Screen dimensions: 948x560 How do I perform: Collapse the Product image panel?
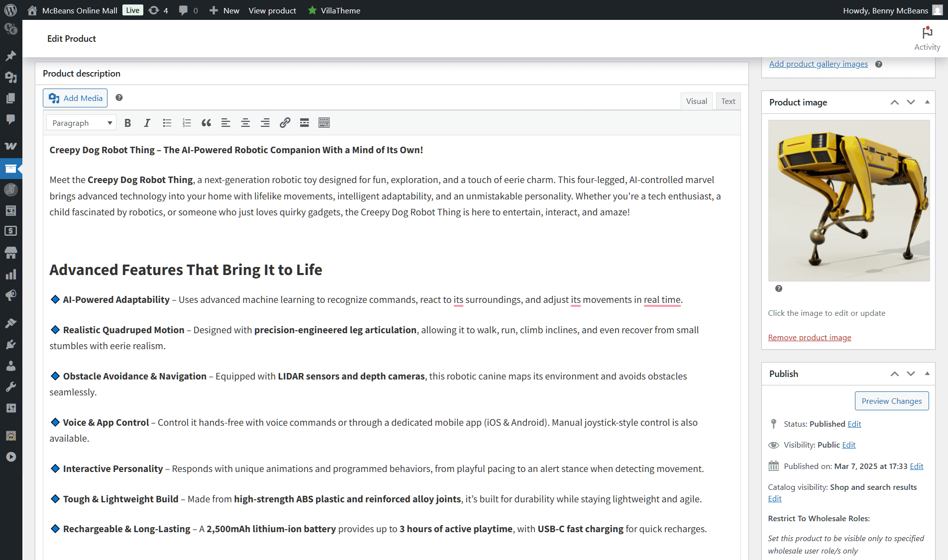927,102
